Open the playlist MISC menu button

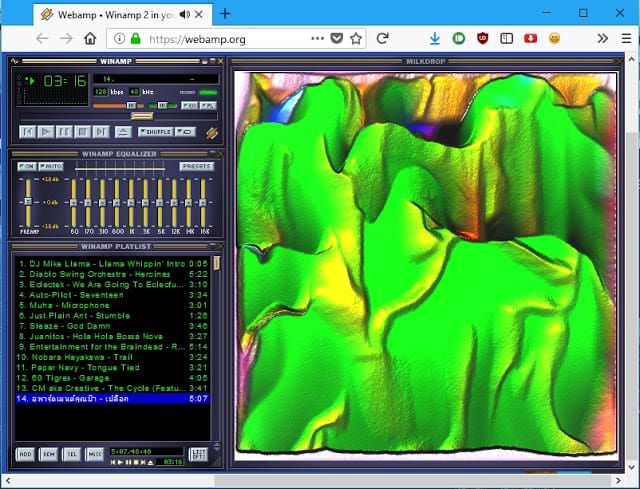(x=95, y=454)
